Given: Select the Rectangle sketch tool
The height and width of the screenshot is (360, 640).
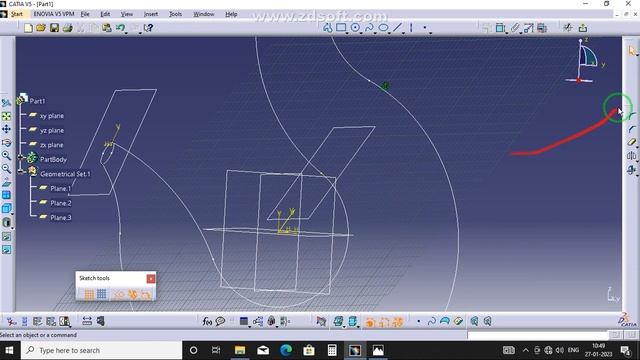Looking at the screenshot, I should [x=341, y=28].
